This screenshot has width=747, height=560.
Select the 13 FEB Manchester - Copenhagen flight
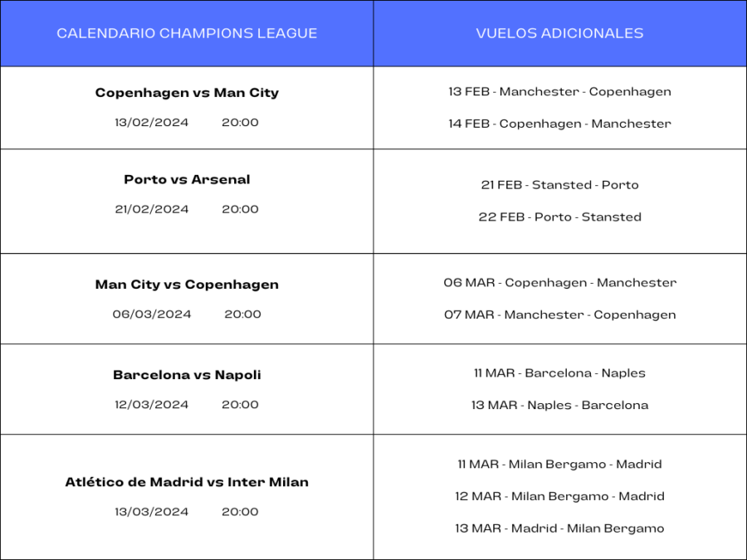pyautogui.click(x=559, y=91)
